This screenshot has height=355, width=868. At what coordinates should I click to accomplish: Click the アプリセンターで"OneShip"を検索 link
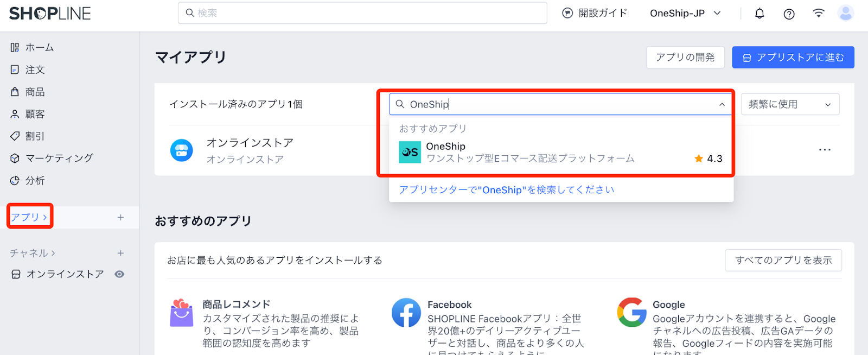coord(507,190)
